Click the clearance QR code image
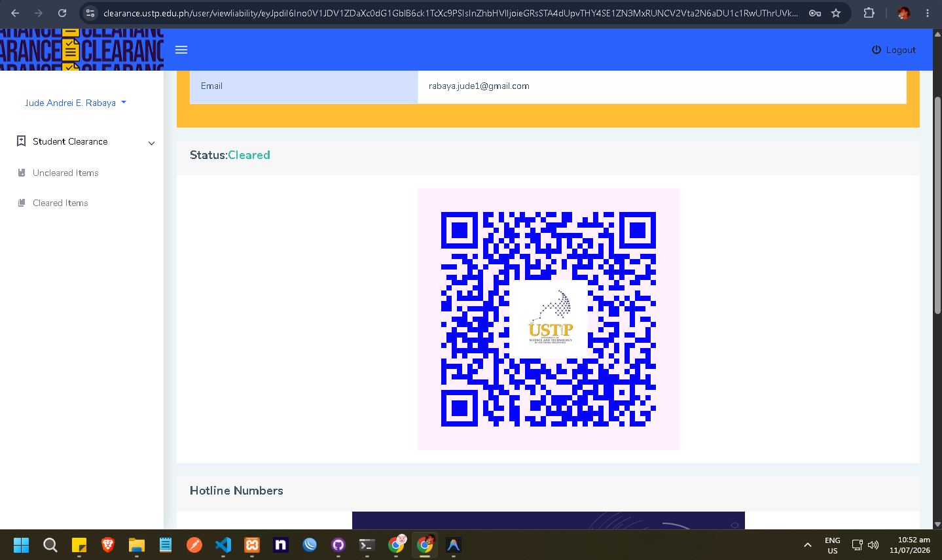The image size is (942, 560). (x=549, y=319)
